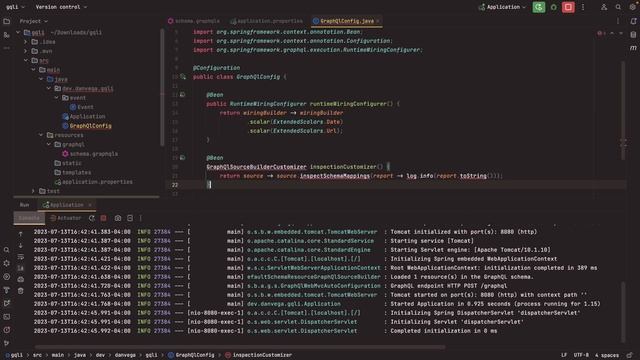Viewport: 640px width, 360px height.
Task: Clear console with trash icon
Action: (x=20, y=291)
